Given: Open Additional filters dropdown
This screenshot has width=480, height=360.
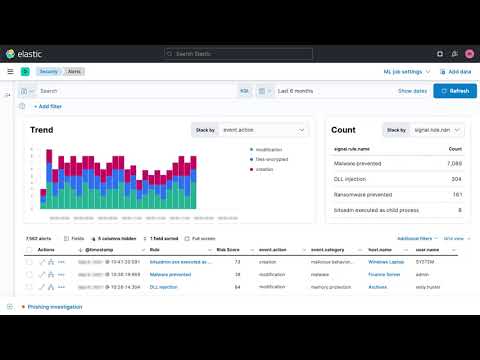Looking at the screenshot, I should click(417, 238).
